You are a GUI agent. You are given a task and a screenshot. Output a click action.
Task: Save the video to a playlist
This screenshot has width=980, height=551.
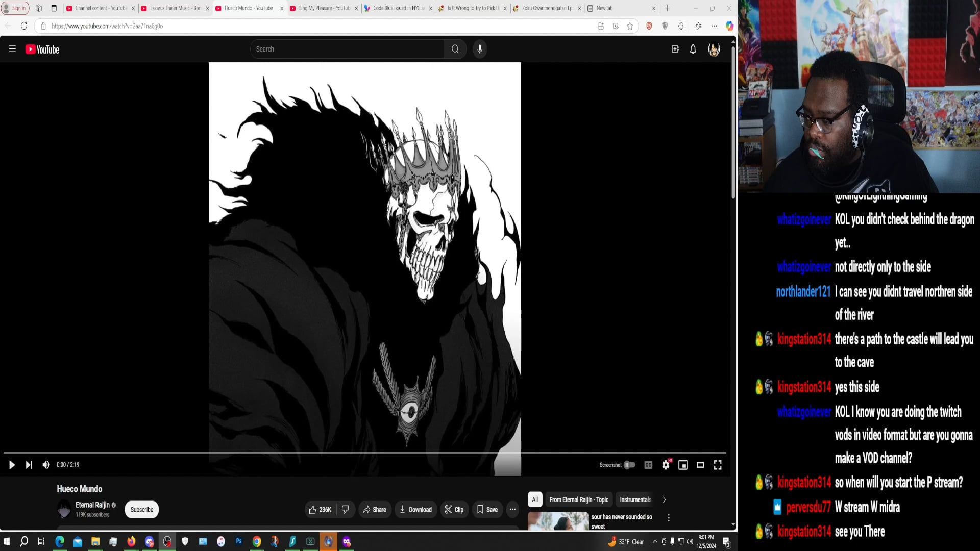(x=487, y=509)
